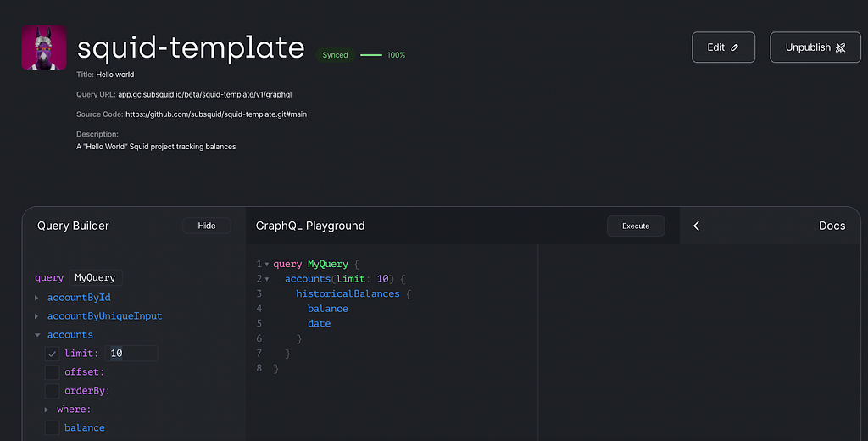Open the Docs panel

tap(832, 226)
